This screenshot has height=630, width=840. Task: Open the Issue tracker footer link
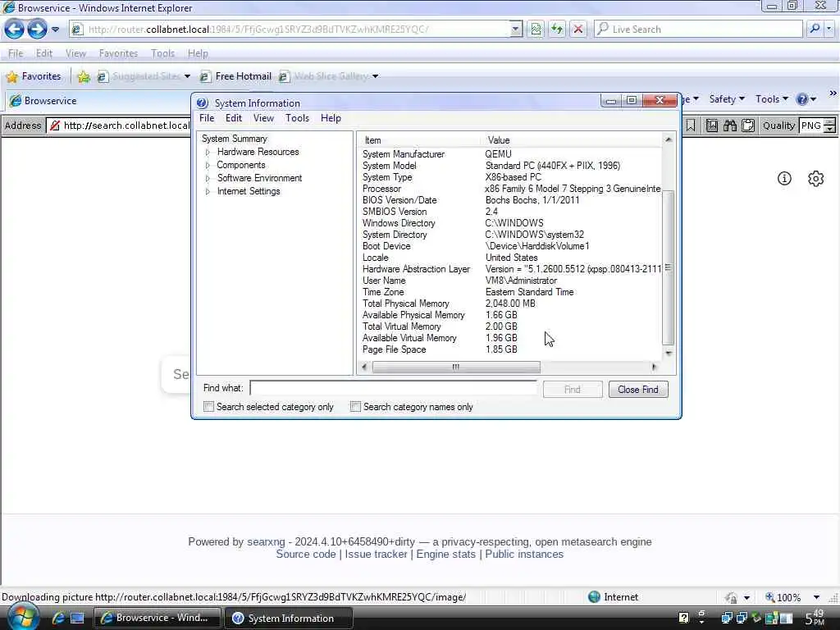[x=376, y=555]
